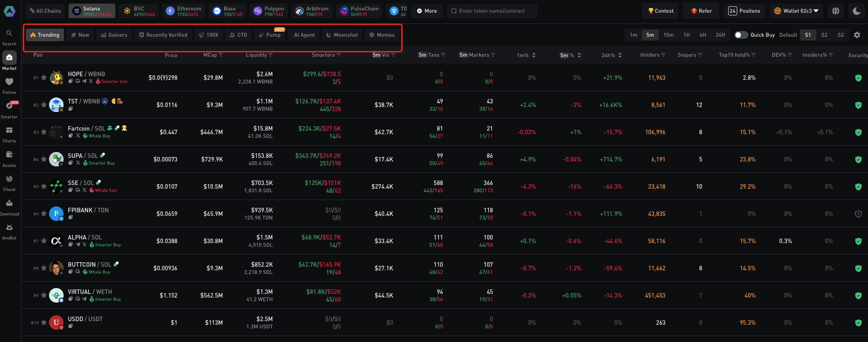This screenshot has height=342, width=868.
Task: Click the Refer button
Action: (701, 11)
